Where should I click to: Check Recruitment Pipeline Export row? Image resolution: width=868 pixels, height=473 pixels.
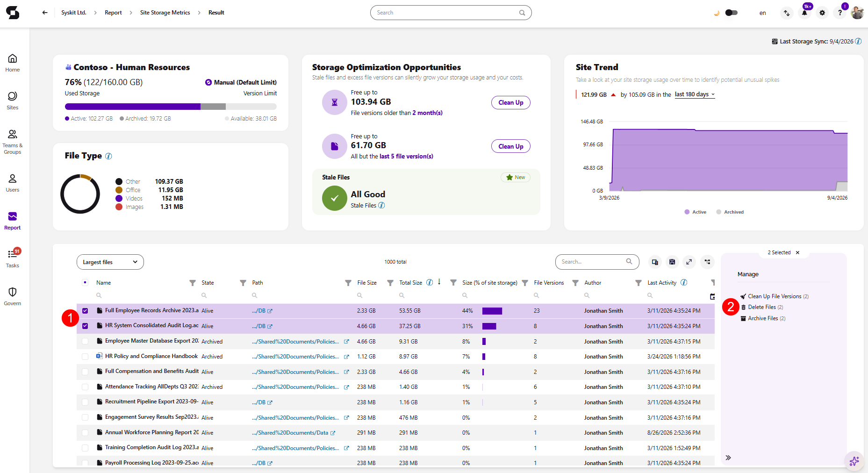pyautogui.click(x=85, y=402)
